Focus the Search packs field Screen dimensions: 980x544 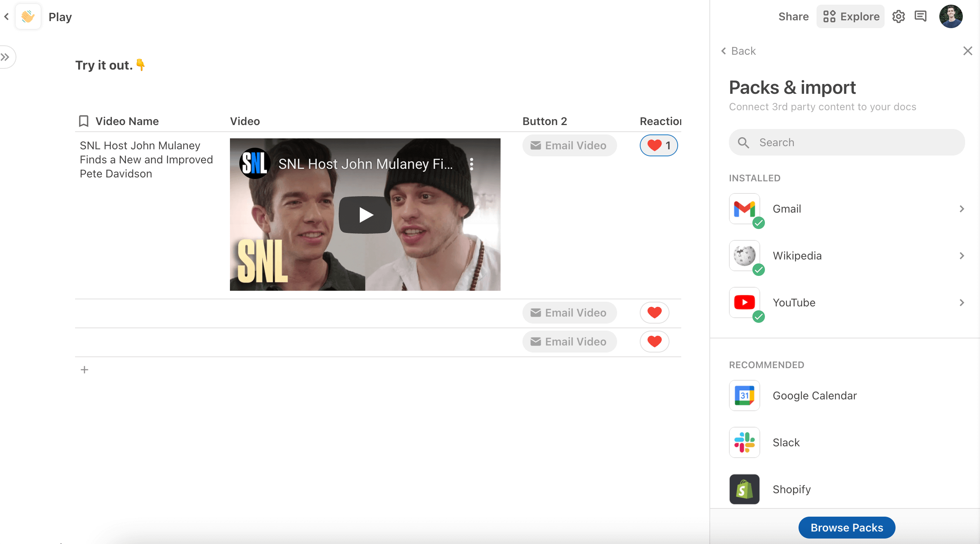point(847,142)
